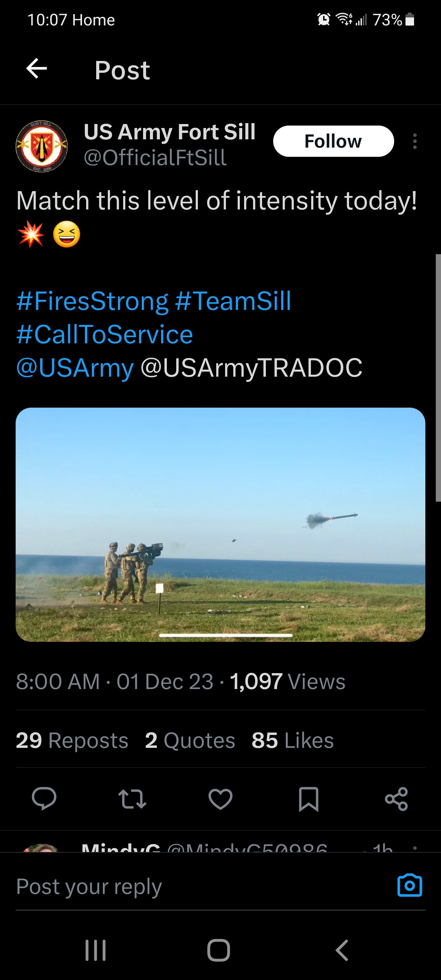The width and height of the screenshot is (441, 980).
Task: Tap the Post your reply field
Action: (190, 887)
